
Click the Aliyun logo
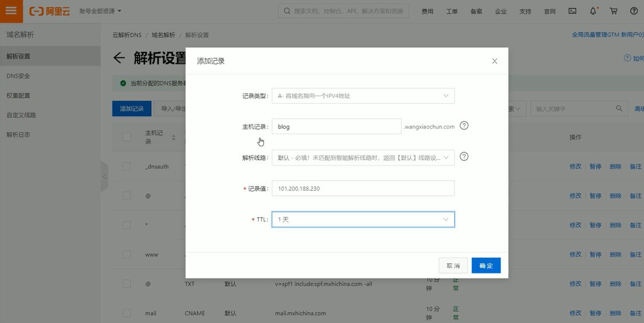(x=49, y=11)
